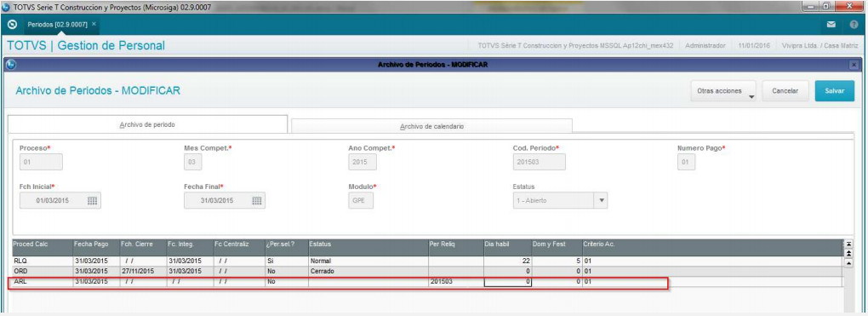The height and width of the screenshot is (316, 868).
Task: Open the Fch Inicial calendar picker
Action: click(93, 201)
